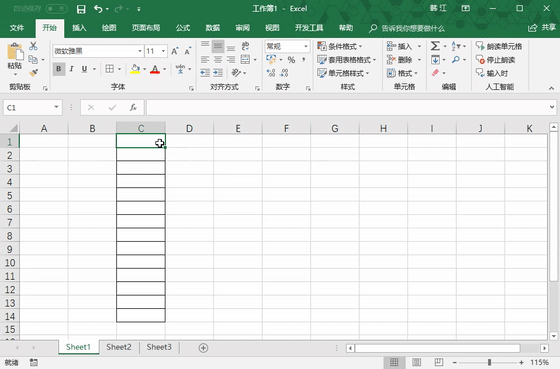This screenshot has width=560, height=369.
Task: Open Conditional Formatting menu
Action: [340, 46]
